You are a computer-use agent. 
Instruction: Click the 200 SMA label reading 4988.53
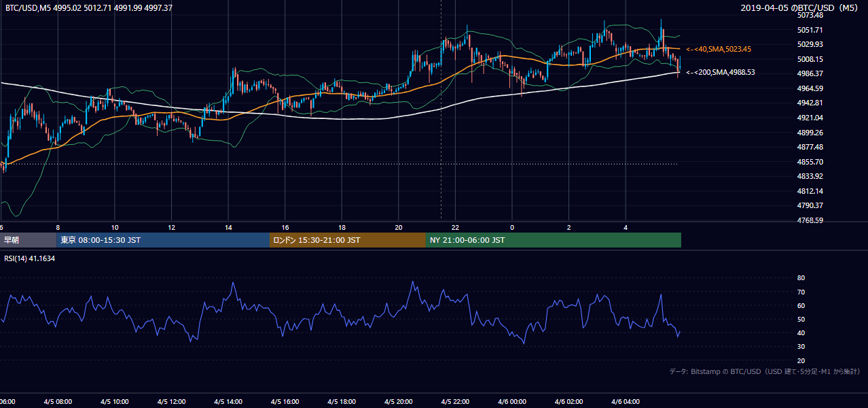(x=721, y=72)
